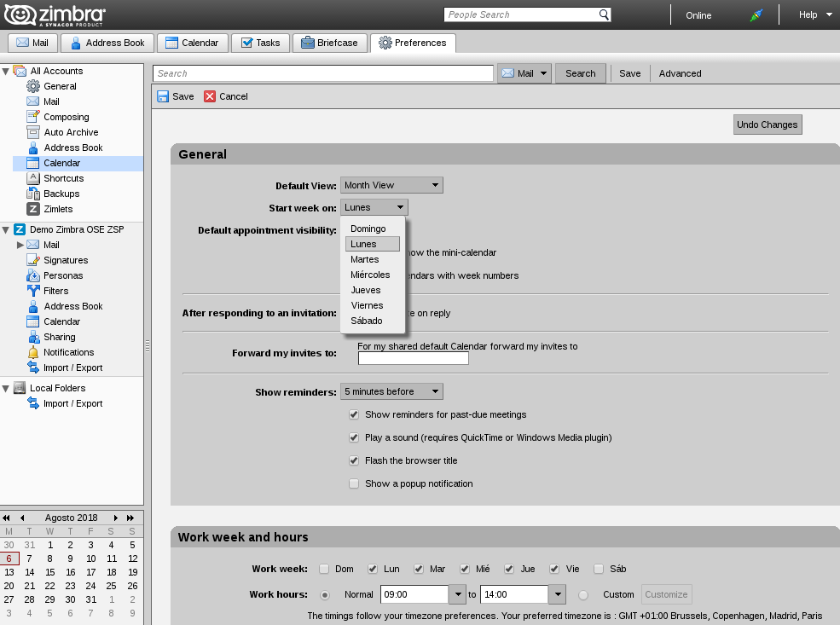
Task: Click the Filters funnel icon in sidebar
Action: pyautogui.click(x=33, y=291)
